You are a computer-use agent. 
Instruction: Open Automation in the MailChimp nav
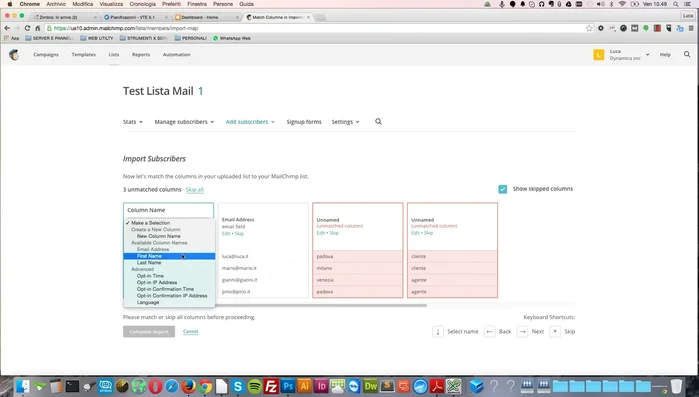[177, 54]
